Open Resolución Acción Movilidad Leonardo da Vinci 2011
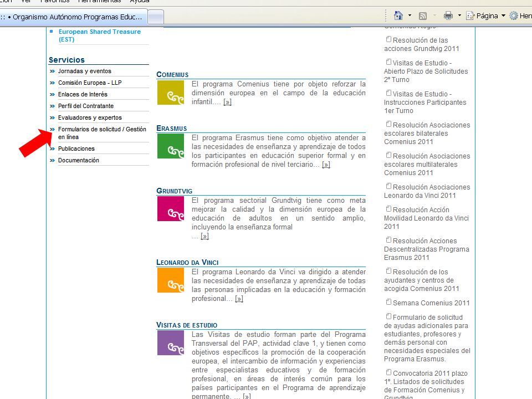The image size is (532, 399). click(427, 218)
